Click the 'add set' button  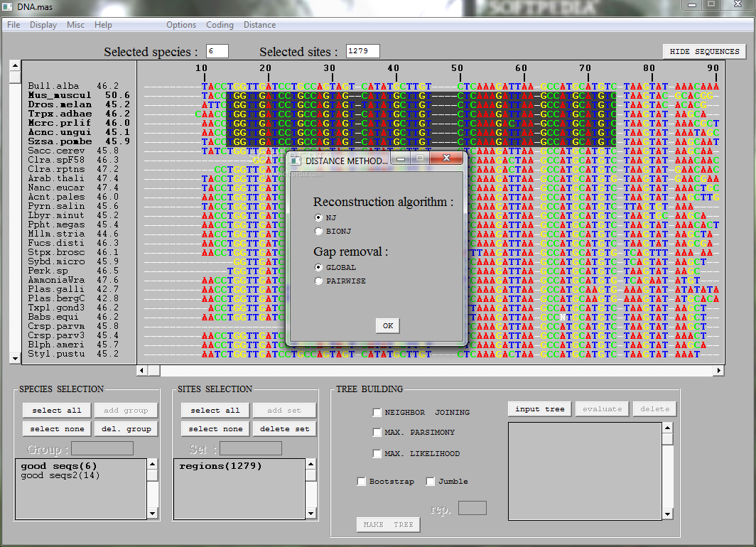pos(284,410)
